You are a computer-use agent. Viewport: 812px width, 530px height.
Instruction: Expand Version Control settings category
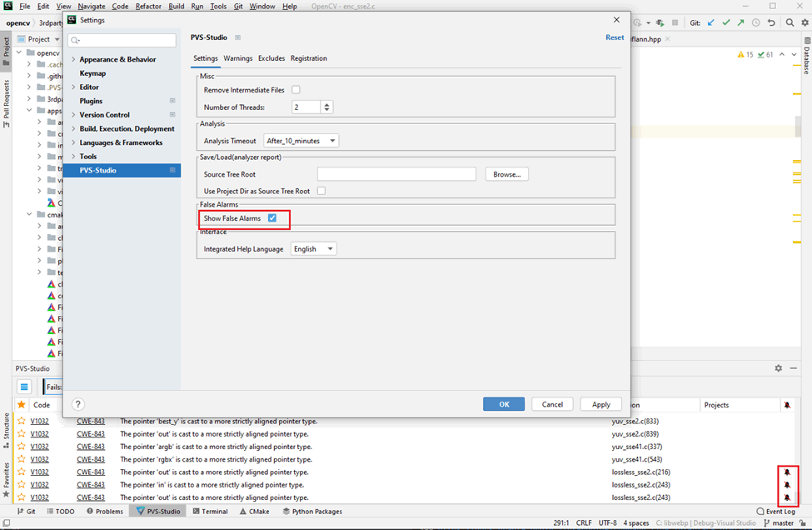click(73, 114)
